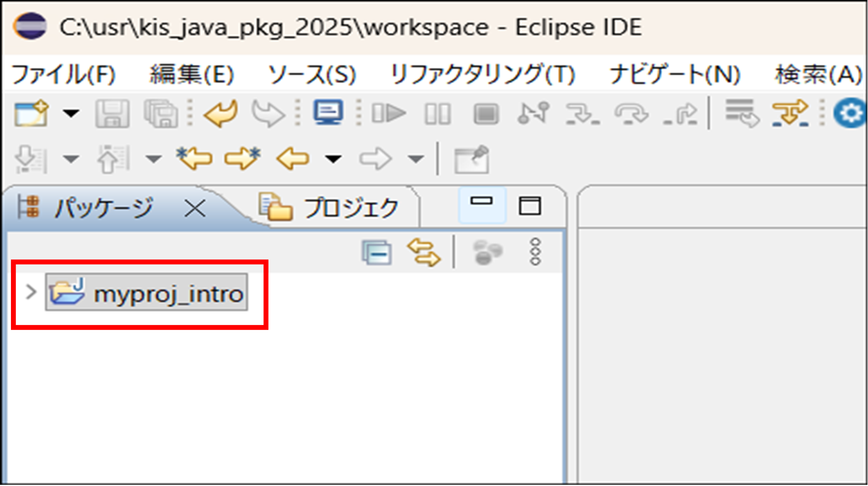The height and width of the screenshot is (486, 868).
Task: Click the Step Into debug icon
Action: click(x=582, y=114)
